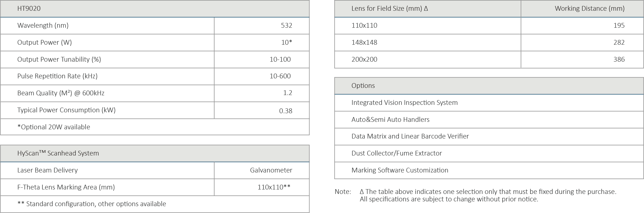Select the Wavelength (nm) row label
Viewport: 644px width, 213px height.
43,25
